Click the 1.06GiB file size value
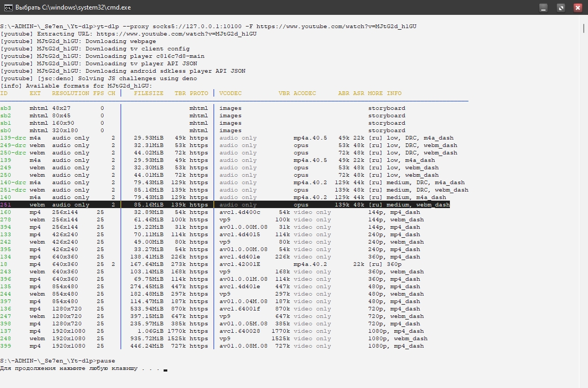Viewport: 588px width, 388px height. (x=152, y=331)
